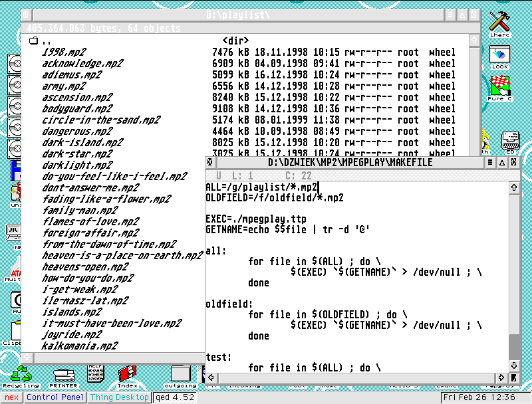This screenshot has width=532, height=404.
Task: Launch the LOOK viewer icon
Action: tap(499, 56)
